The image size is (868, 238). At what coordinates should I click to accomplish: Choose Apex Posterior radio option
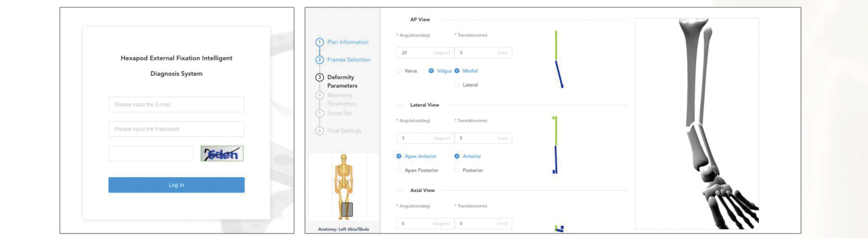(399, 170)
